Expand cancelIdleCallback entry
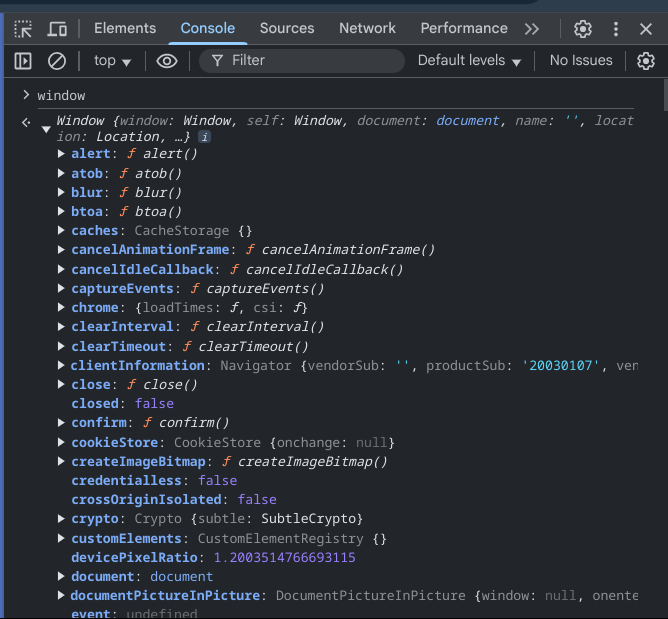The height and width of the screenshot is (619, 668). [61, 269]
